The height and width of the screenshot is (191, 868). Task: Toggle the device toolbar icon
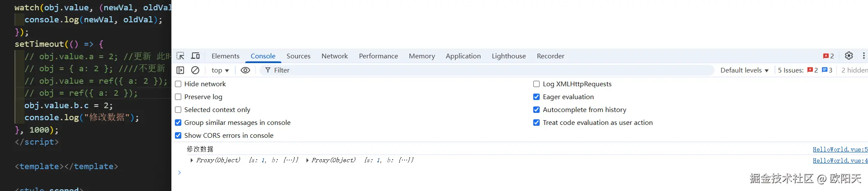tap(195, 56)
